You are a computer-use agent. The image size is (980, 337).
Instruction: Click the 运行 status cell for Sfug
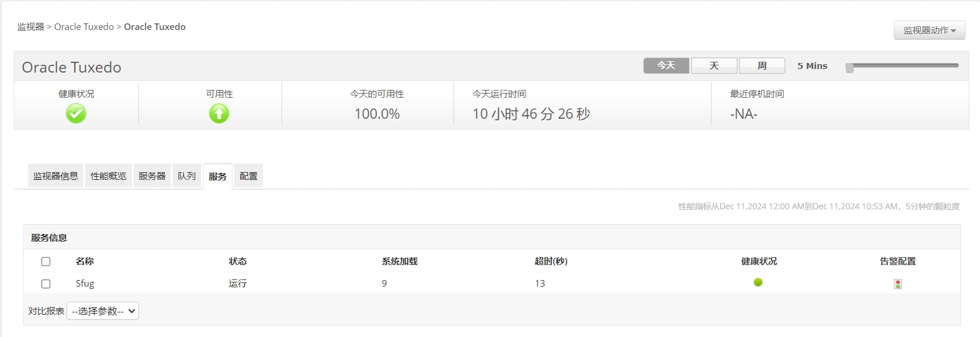click(x=238, y=283)
